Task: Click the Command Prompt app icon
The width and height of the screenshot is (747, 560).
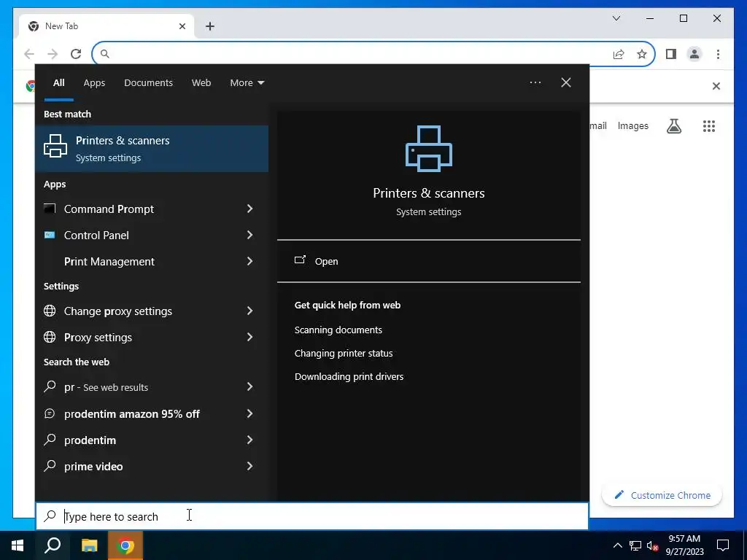Action: (x=50, y=209)
